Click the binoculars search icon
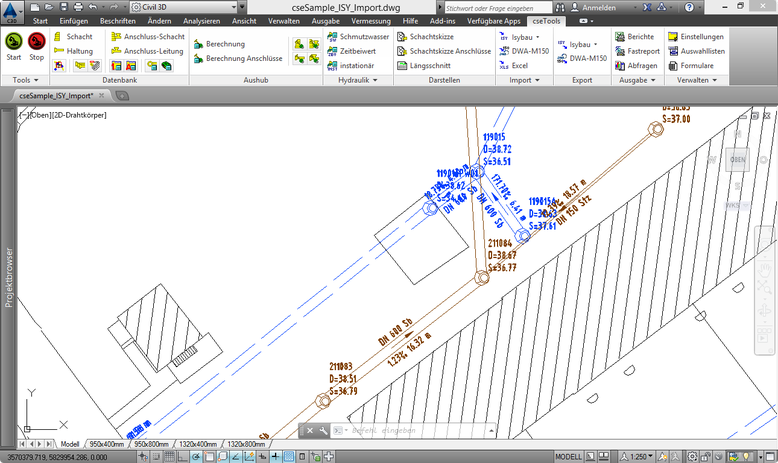Image resolution: width=778 pixels, height=463 pixels. 560,7
